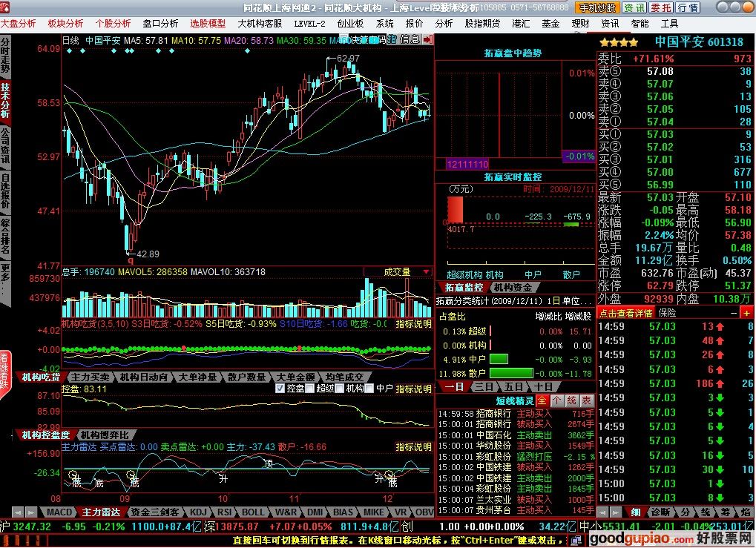Enable the 机构 checkbox

pos(340,389)
